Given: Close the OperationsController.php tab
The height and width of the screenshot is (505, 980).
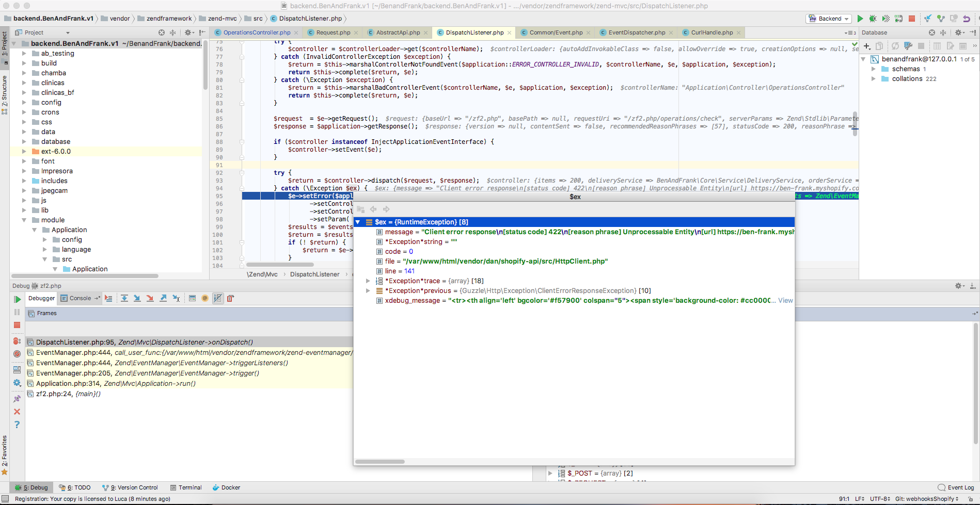Looking at the screenshot, I should click(x=296, y=33).
